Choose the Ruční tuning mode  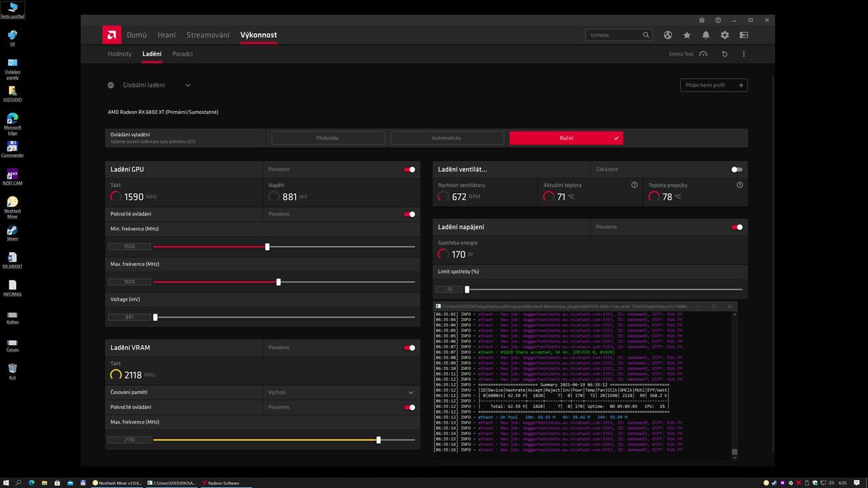[566, 138]
